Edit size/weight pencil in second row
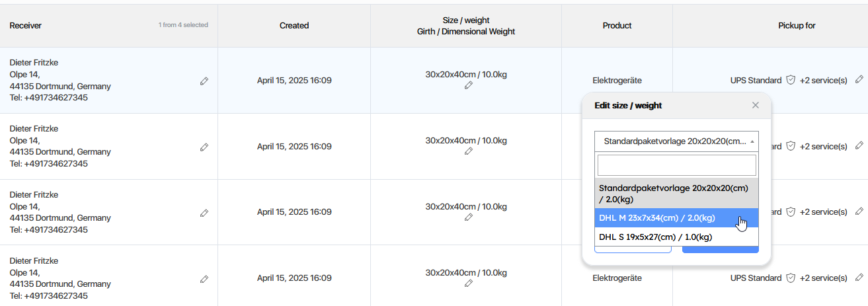Viewport: 868px width, 306px height. [469, 151]
